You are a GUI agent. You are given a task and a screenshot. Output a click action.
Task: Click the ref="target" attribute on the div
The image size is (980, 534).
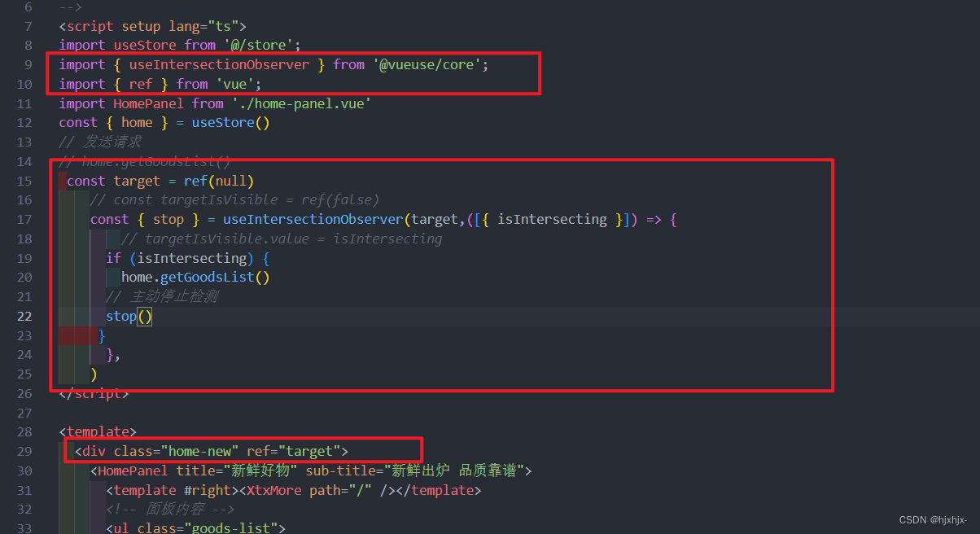tap(294, 452)
